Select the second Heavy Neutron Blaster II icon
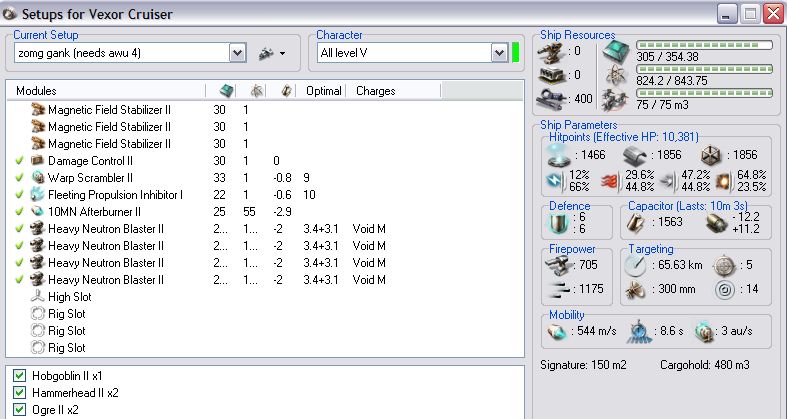The height and width of the screenshot is (419, 787). (x=38, y=246)
